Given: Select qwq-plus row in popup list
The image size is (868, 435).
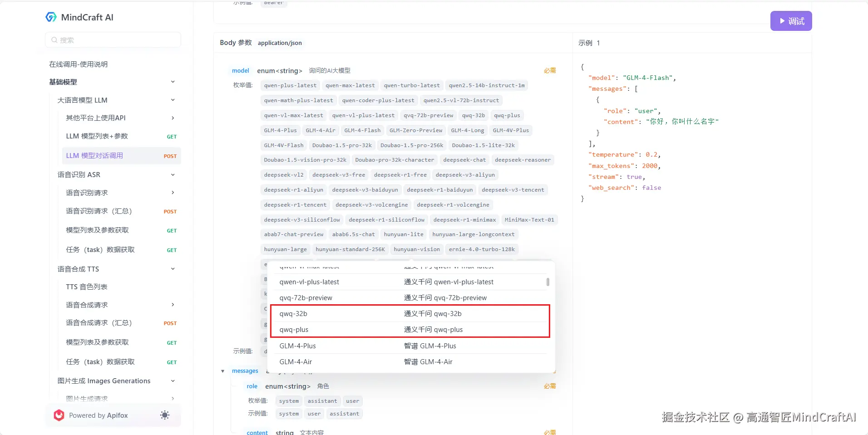Looking at the screenshot, I should coord(410,329).
